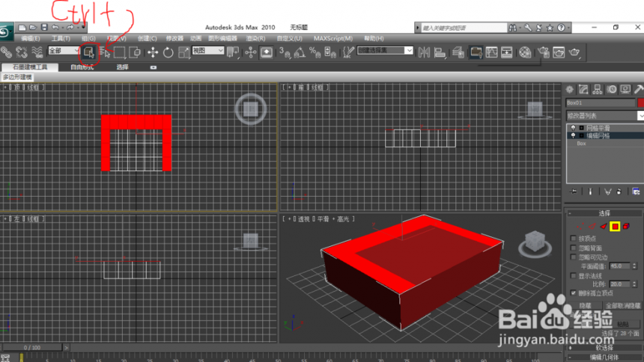This screenshot has width=644, height=362.
Task: Click the Align tool icon
Action: [440, 52]
